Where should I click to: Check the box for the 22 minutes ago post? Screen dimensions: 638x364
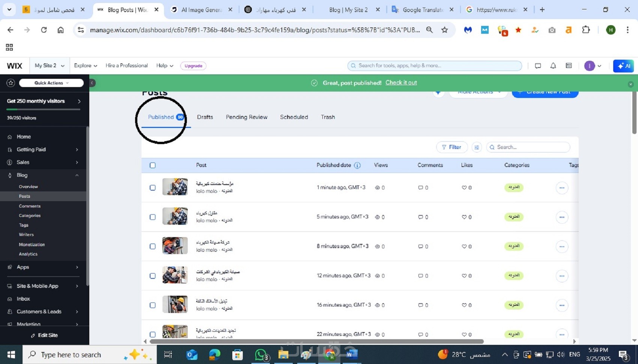tap(153, 334)
